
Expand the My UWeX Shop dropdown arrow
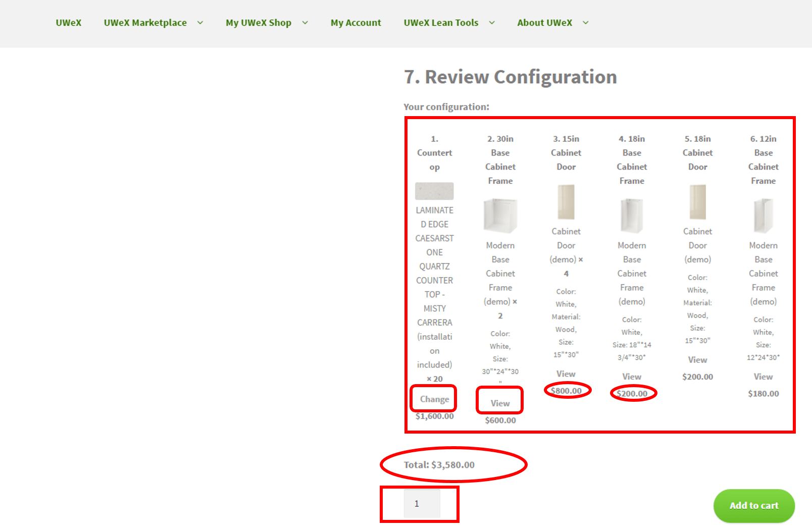305,23
